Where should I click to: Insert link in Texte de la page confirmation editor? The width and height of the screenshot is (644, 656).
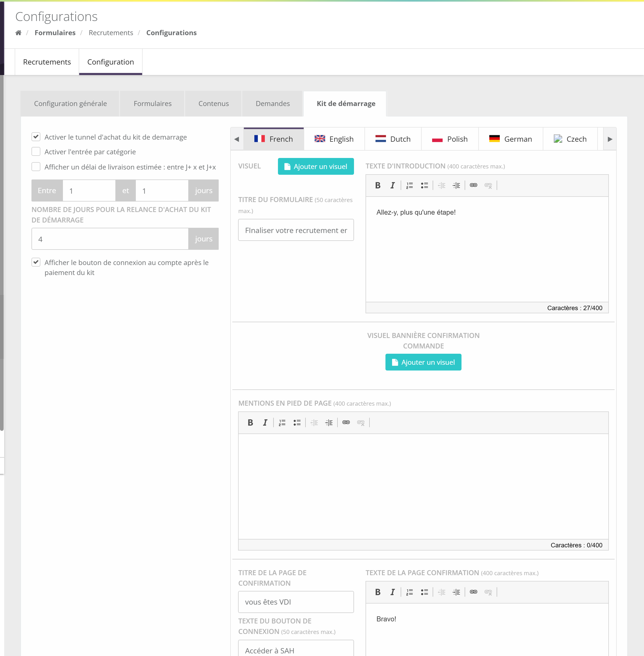tap(474, 592)
